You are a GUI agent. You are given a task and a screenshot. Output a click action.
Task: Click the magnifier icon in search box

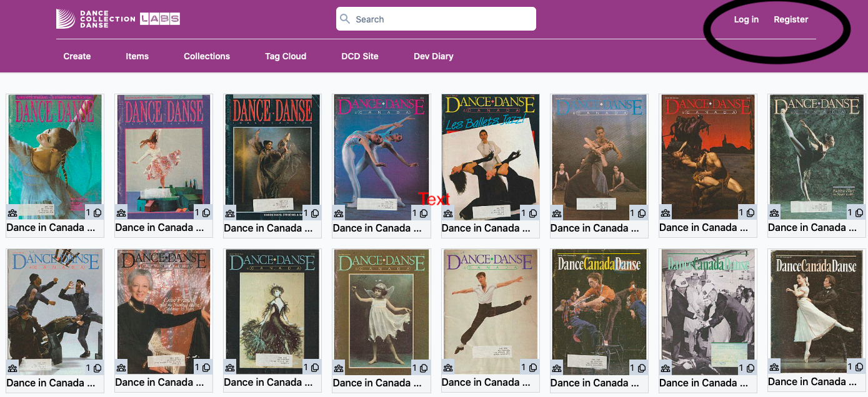coord(345,19)
